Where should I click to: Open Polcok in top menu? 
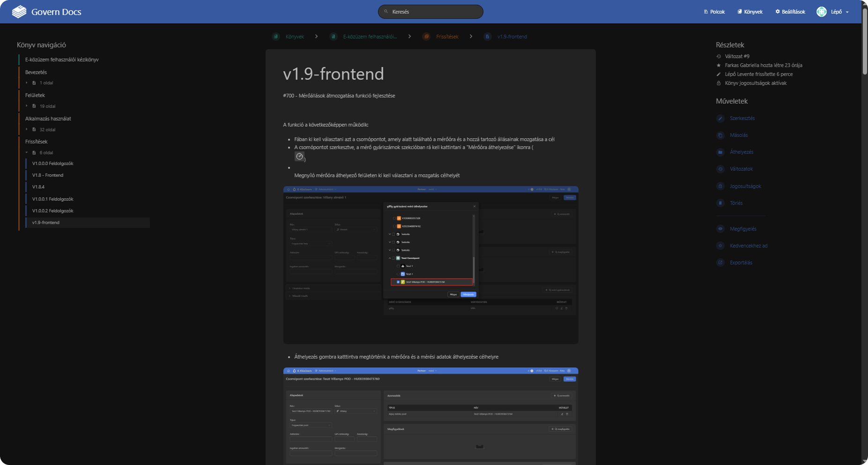(x=714, y=12)
